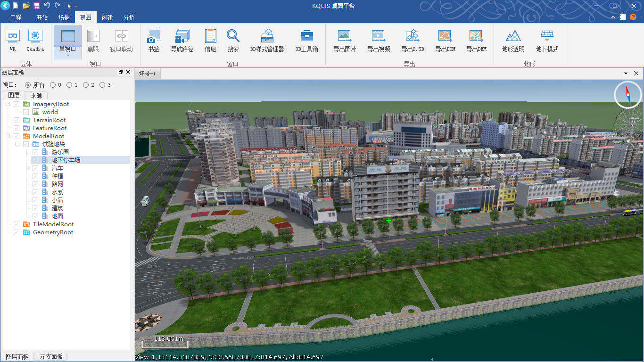The width and height of the screenshot is (644, 362).
Task: Switch to 元素面板 at panel bottom
Action: click(51, 357)
